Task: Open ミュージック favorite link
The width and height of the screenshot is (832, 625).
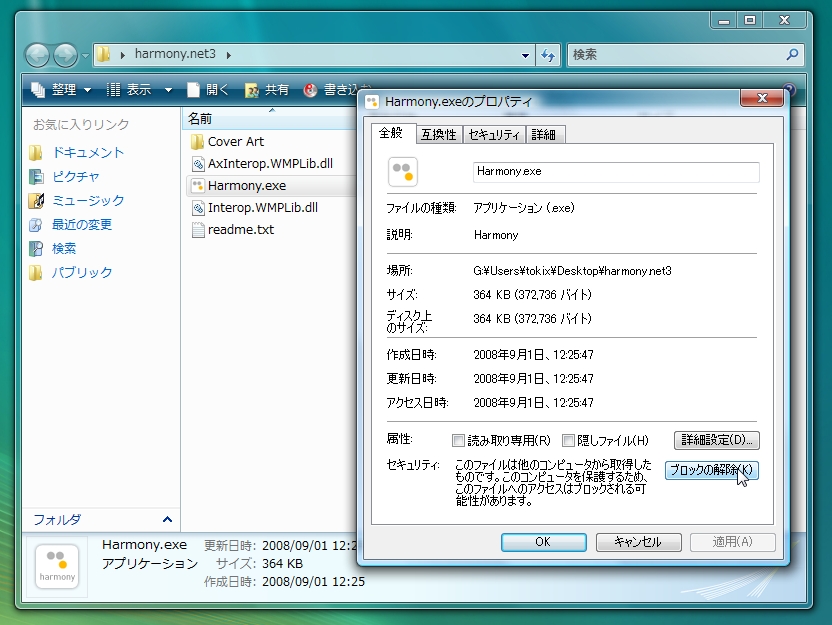Action: click(88, 201)
